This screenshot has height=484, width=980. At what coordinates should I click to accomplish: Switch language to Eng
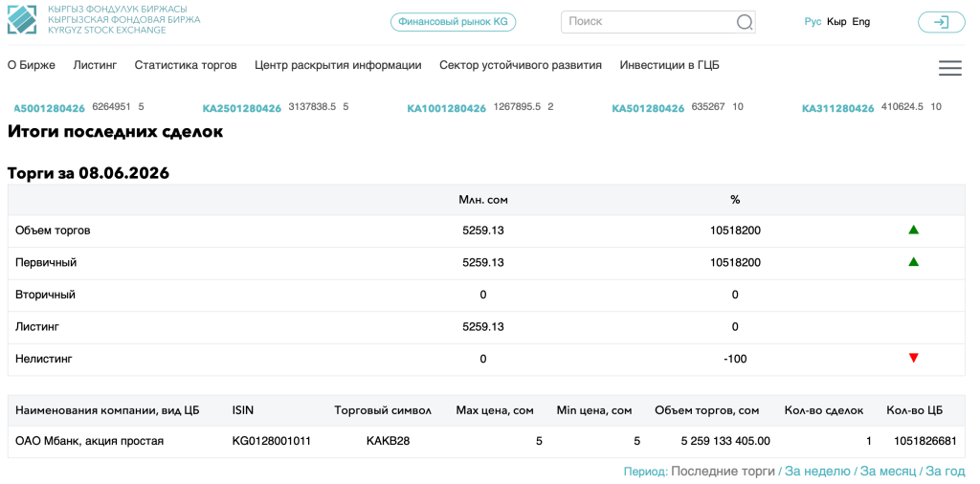[861, 22]
